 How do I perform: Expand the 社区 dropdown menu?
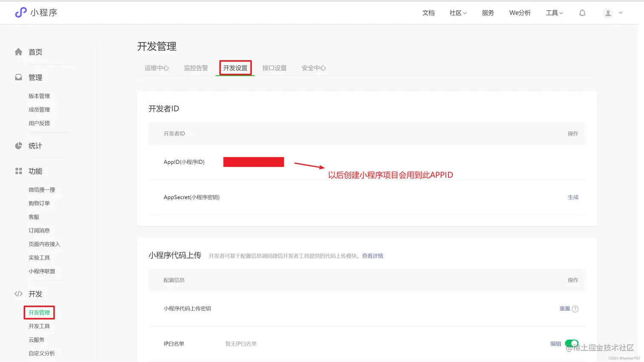(x=457, y=13)
